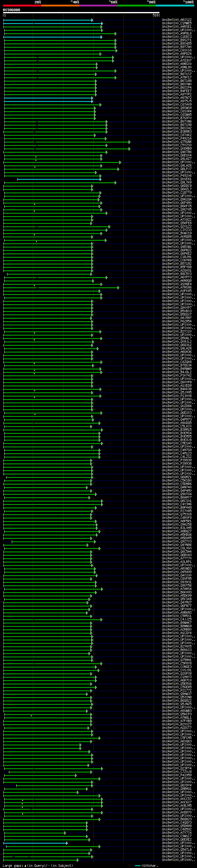197x868 pixels.
Task: Click hit label UniRef100_A9NSX0
Action: (177, 64)
